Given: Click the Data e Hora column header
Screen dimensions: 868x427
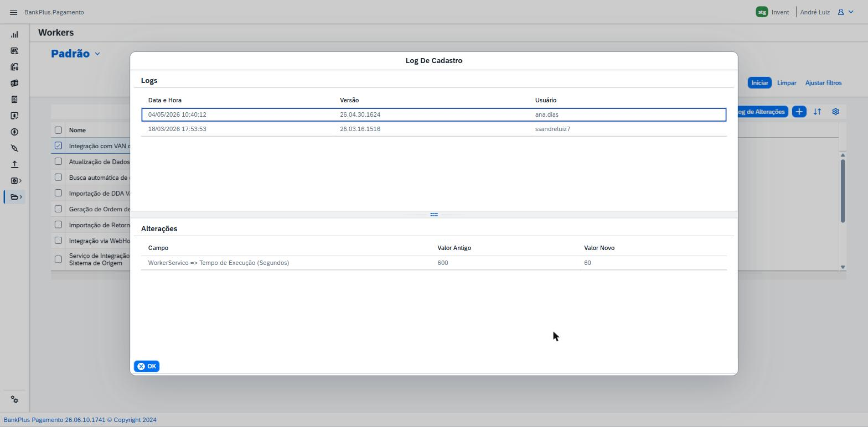Looking at the screenshot, I should [165, 100].
